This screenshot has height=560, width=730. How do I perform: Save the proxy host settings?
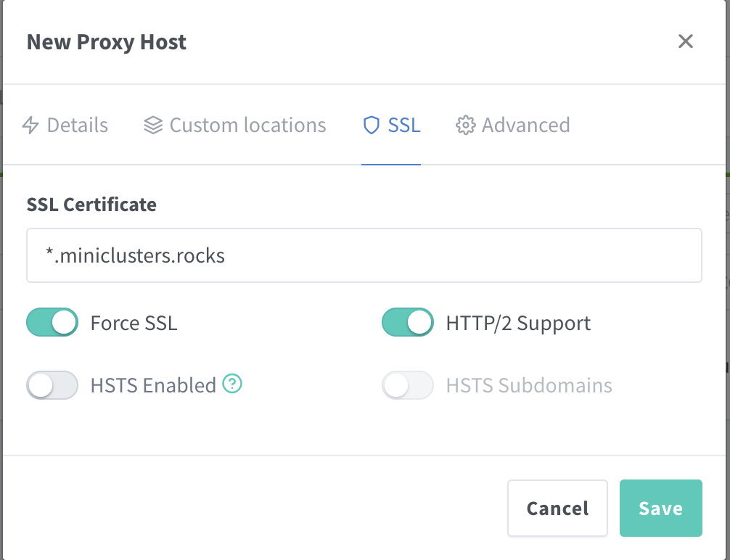click(660, 508)
